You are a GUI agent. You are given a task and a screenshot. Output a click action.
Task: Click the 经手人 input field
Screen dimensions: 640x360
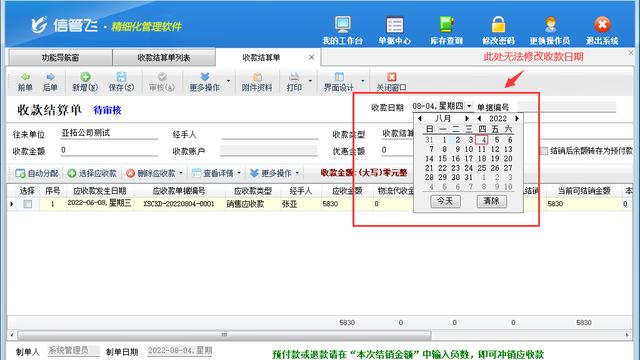click(269, 134)
